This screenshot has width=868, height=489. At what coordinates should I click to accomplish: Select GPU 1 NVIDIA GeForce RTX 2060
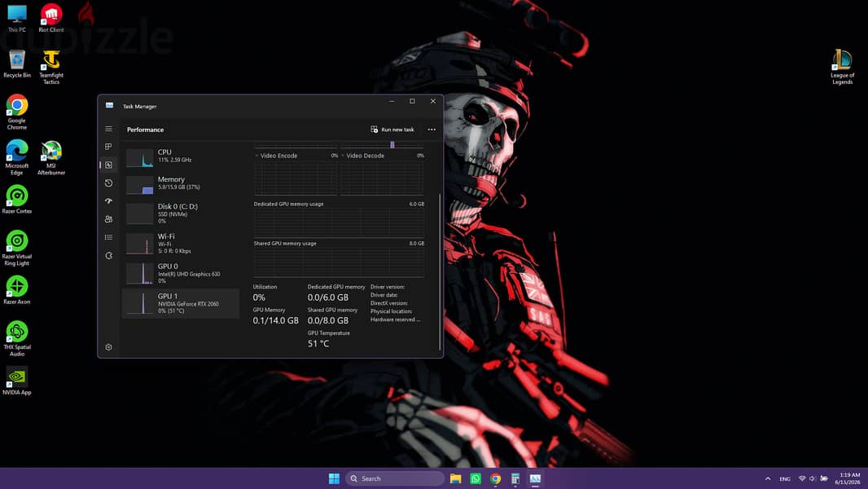coord(181,303)
